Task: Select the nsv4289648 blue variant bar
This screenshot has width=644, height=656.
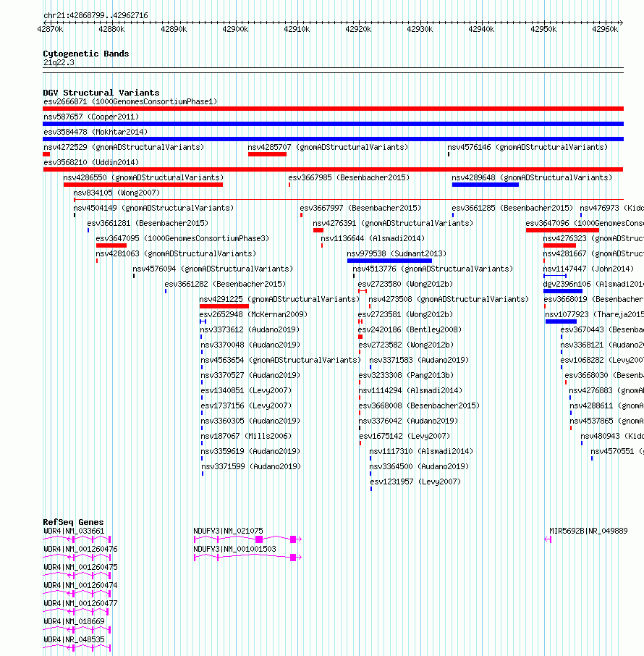Action: pos(485,185)
